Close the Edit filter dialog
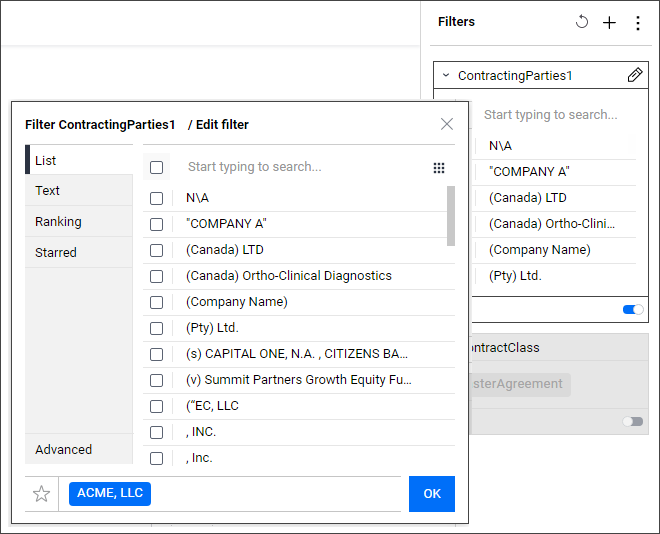 pyautogui.click(x=447, y=124)
